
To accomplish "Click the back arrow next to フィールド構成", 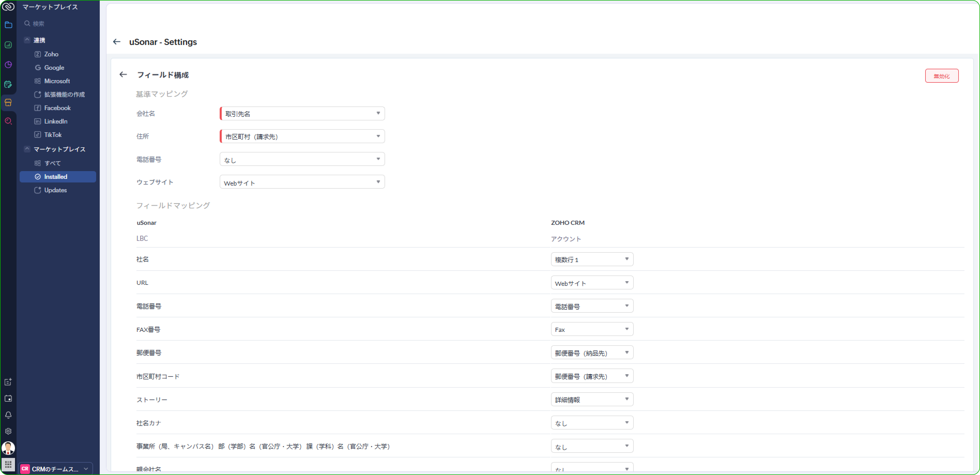I will point(123,74).
